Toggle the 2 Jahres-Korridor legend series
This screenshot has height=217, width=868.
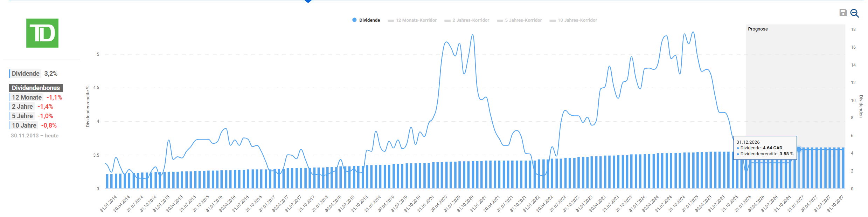(x=467, y=20)
